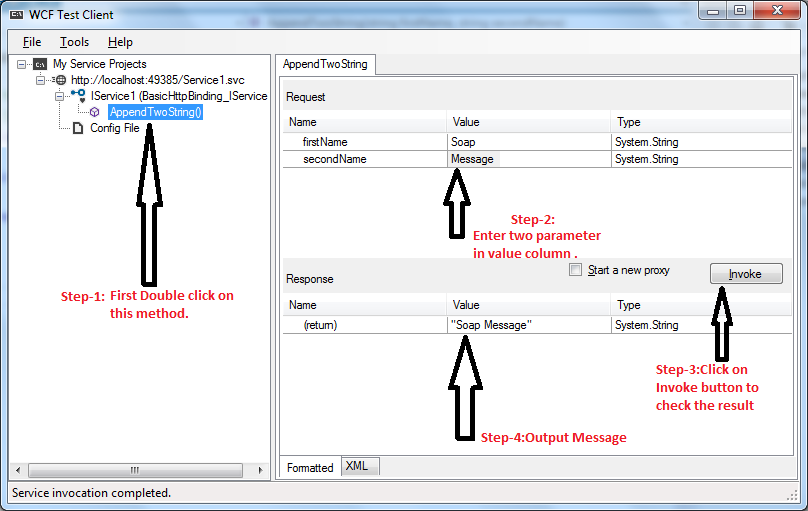
Task: Click the "Soap Message" response value
Action: [529, 325]
